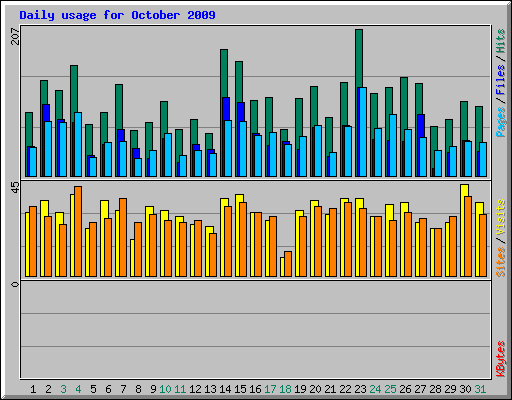Click green day 11 label
This screenshot has height=400, width=512.
click(x=180, y=389)
